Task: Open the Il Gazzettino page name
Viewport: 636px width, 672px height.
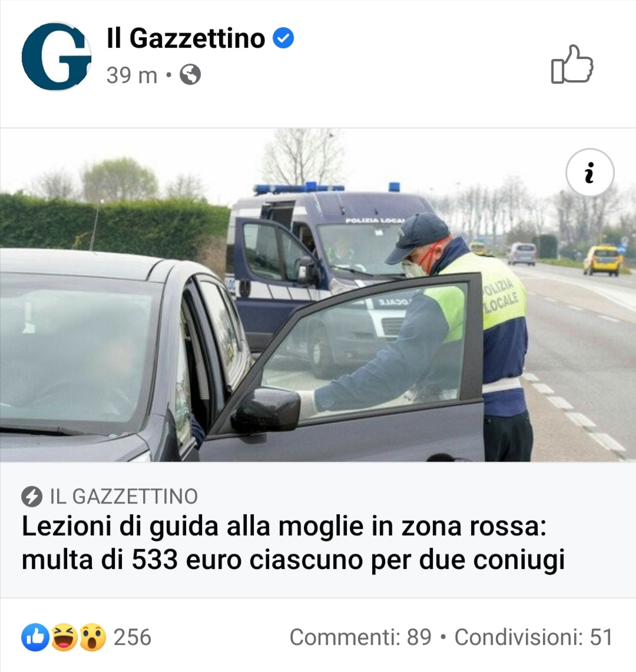Action: 185,38
